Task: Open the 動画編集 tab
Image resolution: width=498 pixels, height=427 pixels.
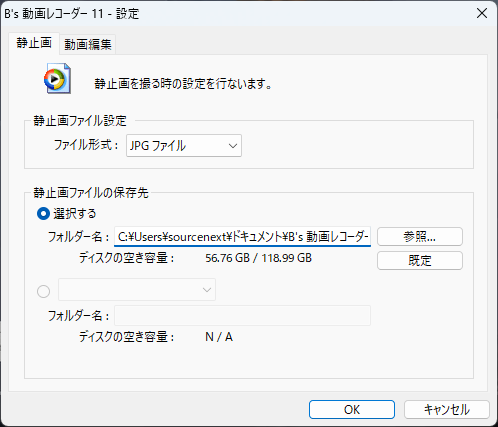Action: 88,44
